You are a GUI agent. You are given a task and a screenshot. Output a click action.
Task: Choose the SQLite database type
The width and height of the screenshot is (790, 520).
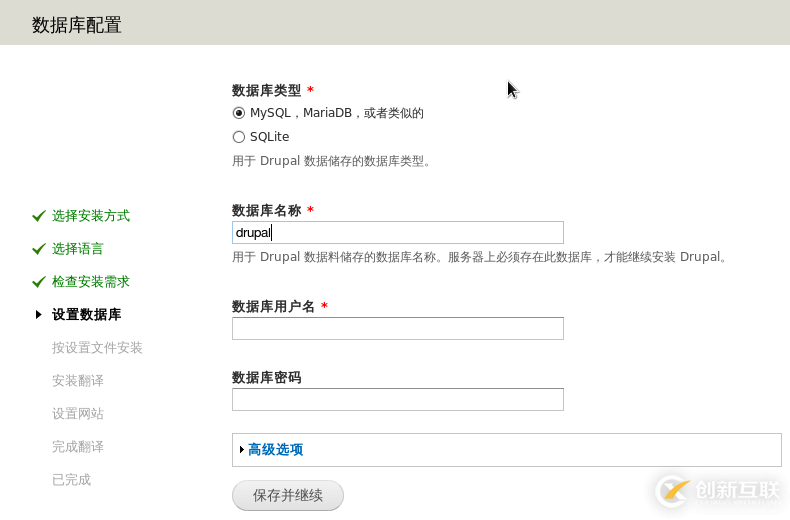(x=239, y=137)
